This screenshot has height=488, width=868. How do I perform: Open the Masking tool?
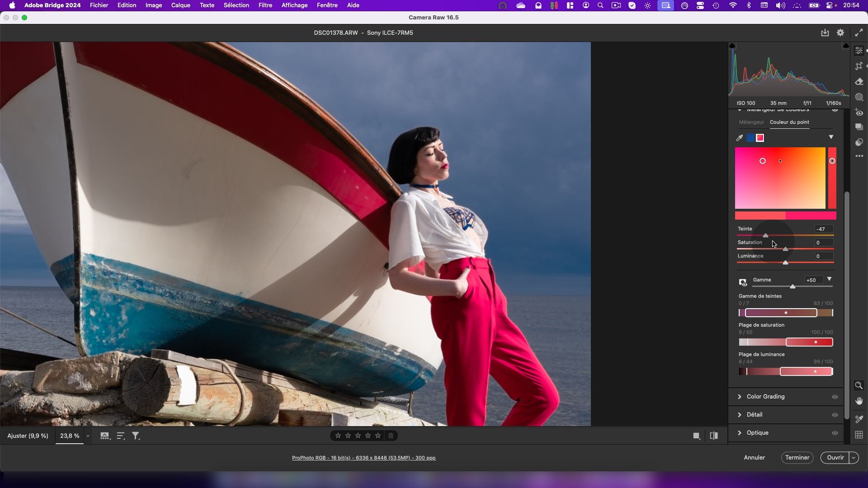pyautogui.click(x=859, y=97)
